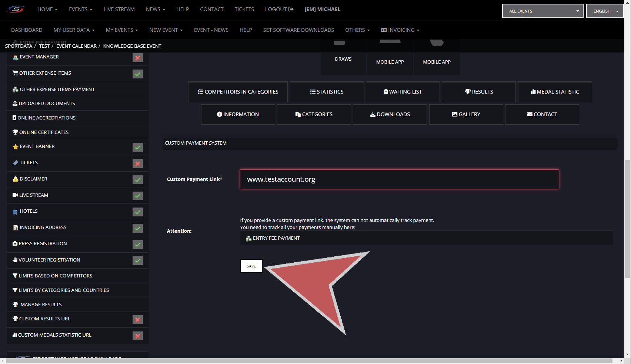This screenshot has width=631, height=364.
Task: Toggle the Other Expense Items green checkmark
Action: (138, 74)
